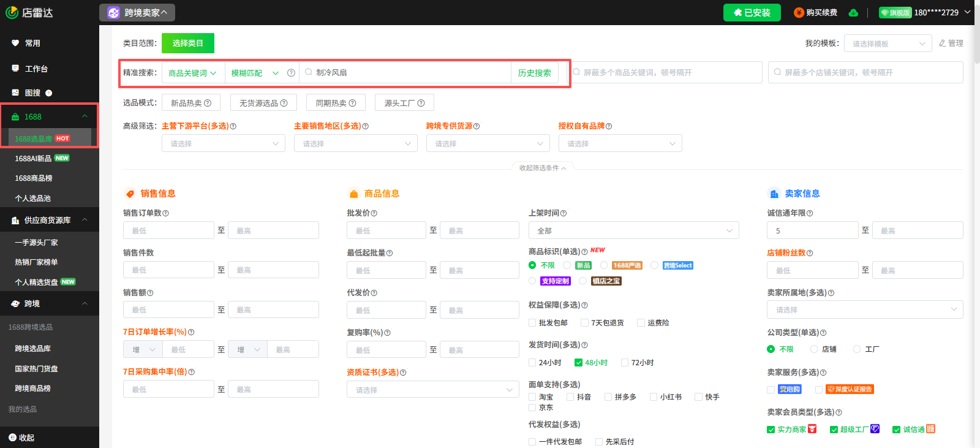Click the 卖家信息 section icon
980x448 pixels.
tap(774, 194)
